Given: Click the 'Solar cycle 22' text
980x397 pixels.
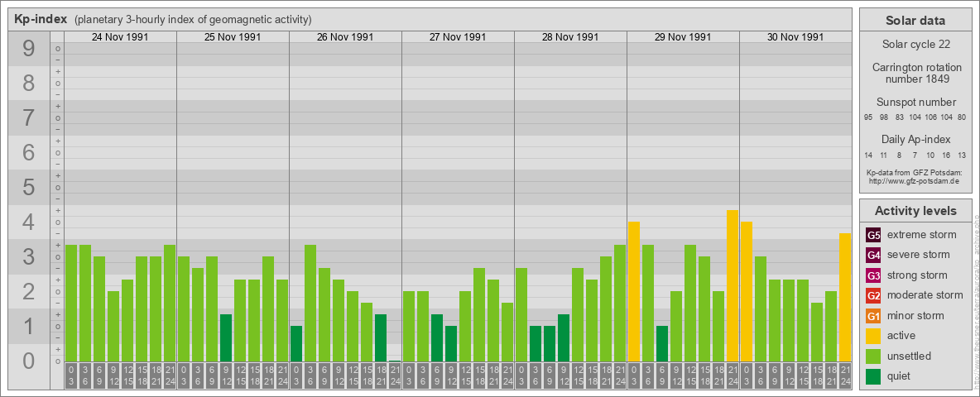Looking at the screenshot, I should [x=915, y=45].
